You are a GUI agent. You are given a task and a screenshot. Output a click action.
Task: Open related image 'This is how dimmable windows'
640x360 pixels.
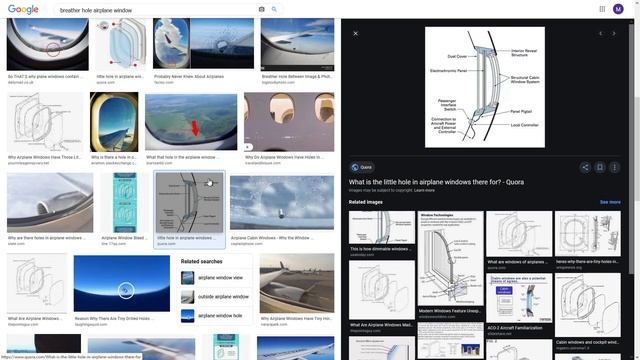point(382,228)
